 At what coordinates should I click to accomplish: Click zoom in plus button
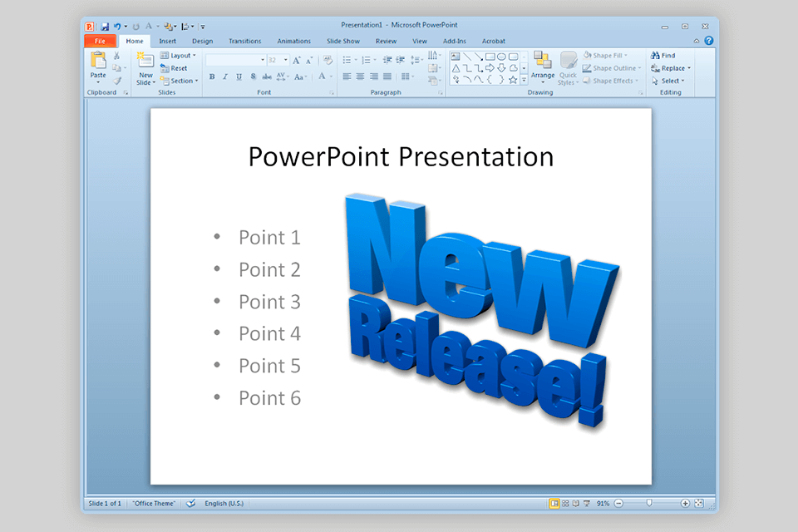click(685, 504)
